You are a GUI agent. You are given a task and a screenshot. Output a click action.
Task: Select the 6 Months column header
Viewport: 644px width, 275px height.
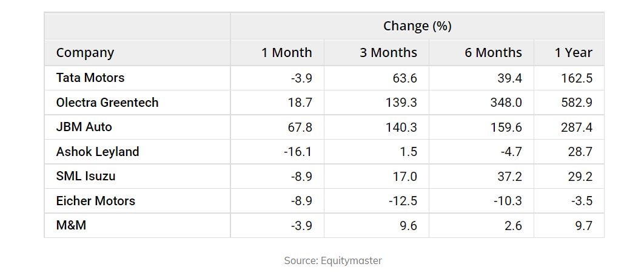tap(493, 53)
